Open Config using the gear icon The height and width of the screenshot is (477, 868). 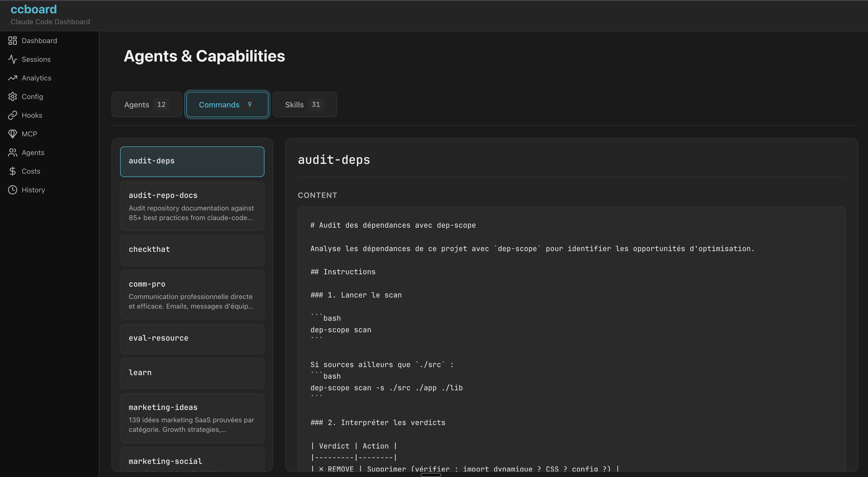12,97
